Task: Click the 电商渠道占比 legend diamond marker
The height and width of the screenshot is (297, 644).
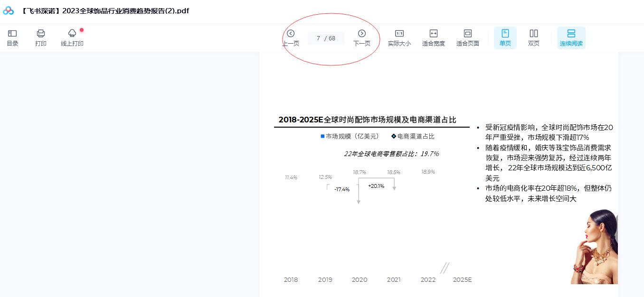Action: pyautogui.click(x=393, y=136)
